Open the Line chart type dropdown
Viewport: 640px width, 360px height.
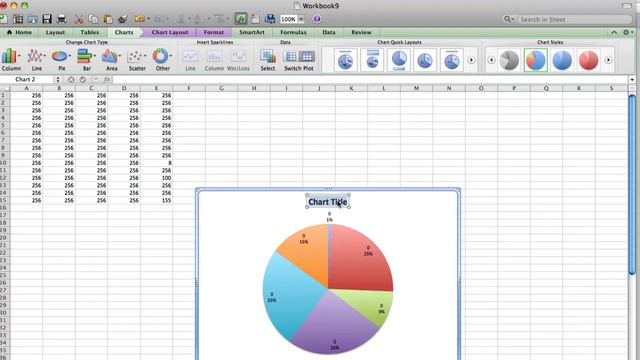point(44,56)
